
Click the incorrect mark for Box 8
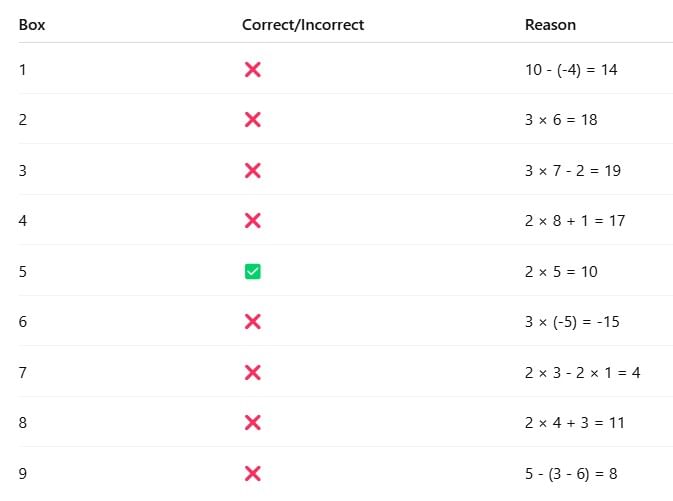tap(252, 422)
